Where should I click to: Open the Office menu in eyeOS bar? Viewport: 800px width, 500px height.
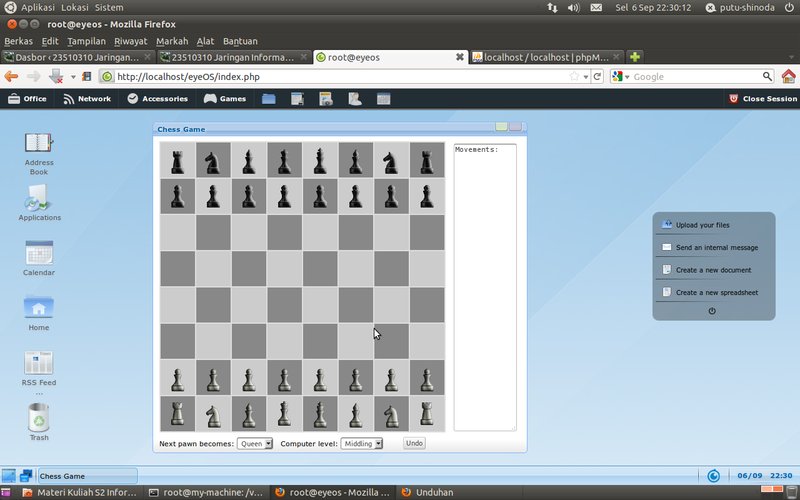pos(28,98)
